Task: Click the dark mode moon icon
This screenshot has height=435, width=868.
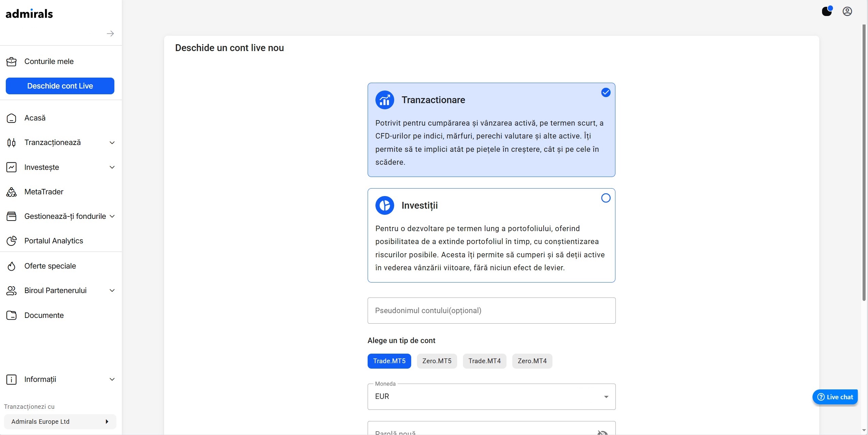Action: [827, 11]
